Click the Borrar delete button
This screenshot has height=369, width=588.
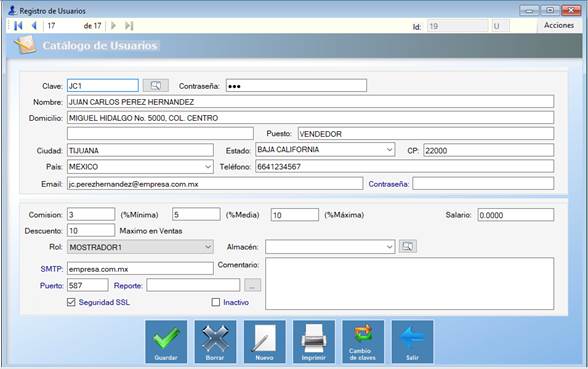[215, 342]
